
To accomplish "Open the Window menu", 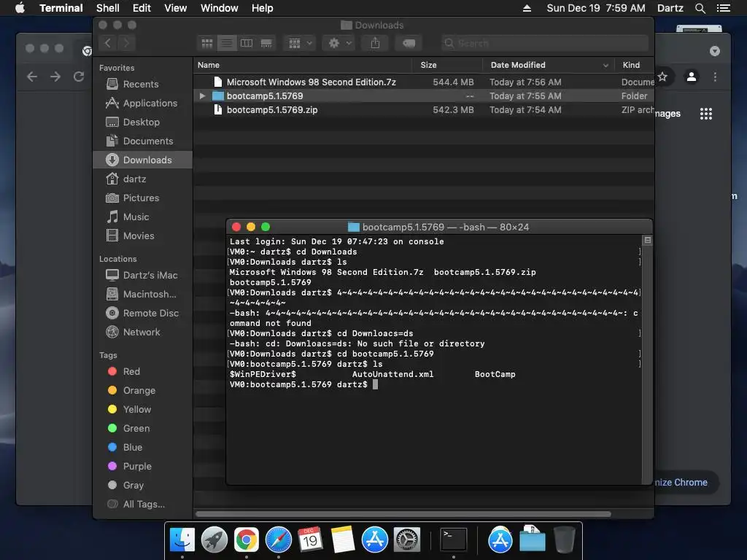I will pyautogui.click(x=219, y=8).
